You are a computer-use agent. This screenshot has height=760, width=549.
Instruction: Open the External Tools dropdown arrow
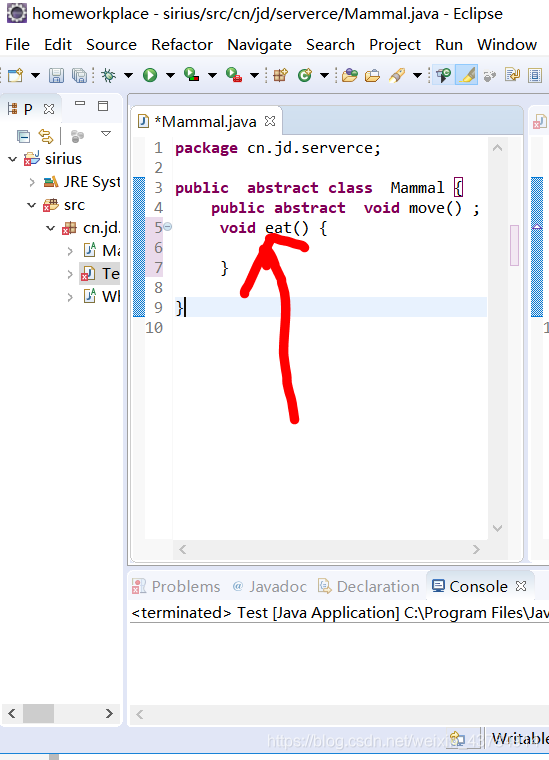[254, 75]
